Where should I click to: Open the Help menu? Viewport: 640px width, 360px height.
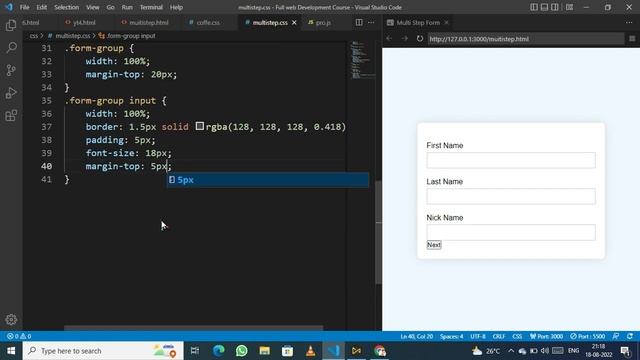pos(176,7)
